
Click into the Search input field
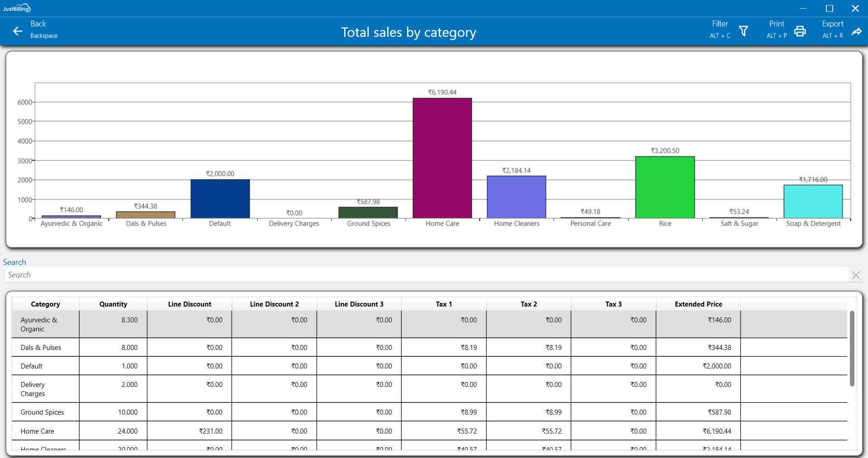pyautogui.click(x=425, y=275)
